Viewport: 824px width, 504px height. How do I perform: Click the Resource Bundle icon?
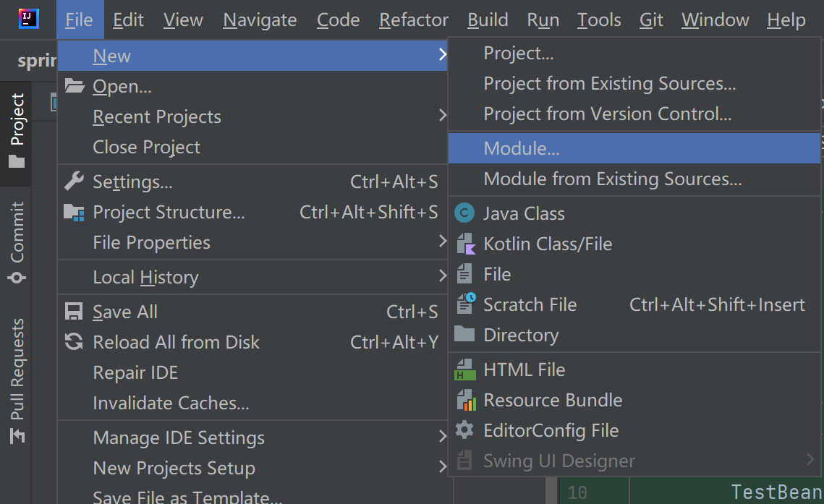pos(464,400)
